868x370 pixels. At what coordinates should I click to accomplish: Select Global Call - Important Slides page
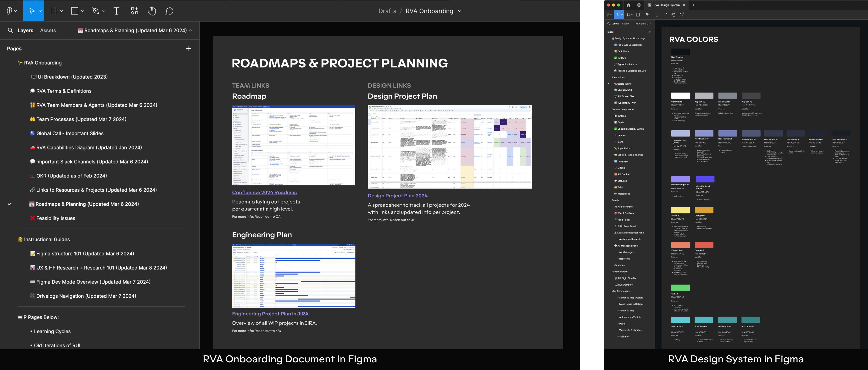(66, 133)
